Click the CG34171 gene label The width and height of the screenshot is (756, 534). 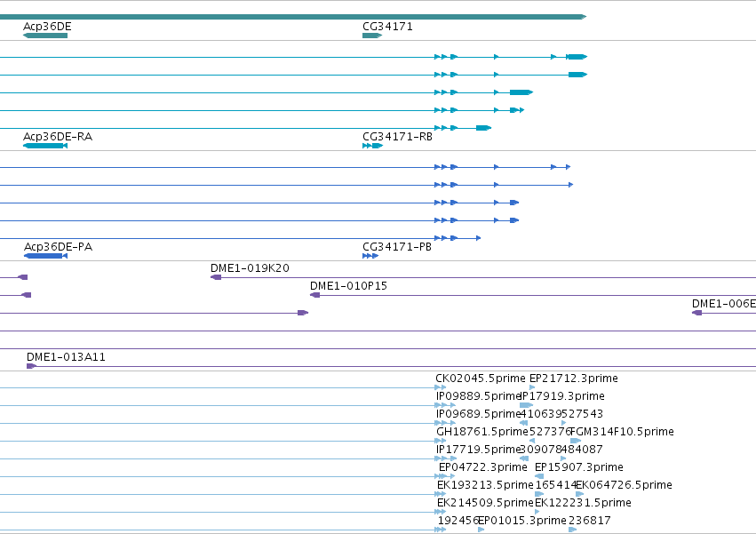pos(387,27)
